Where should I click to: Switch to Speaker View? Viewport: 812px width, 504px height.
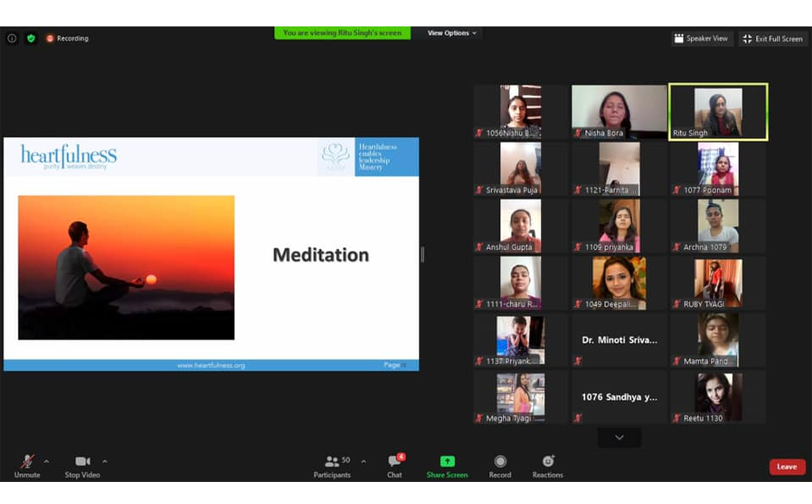[x=703, y=38]
